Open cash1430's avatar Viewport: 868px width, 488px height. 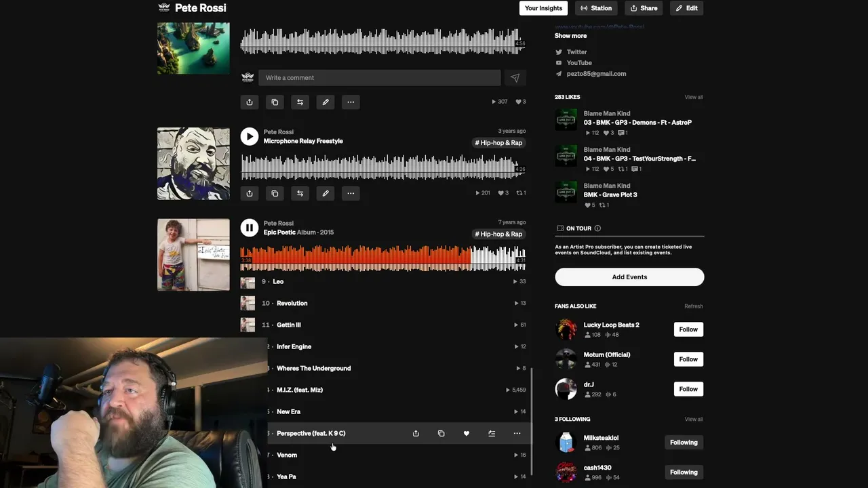point(566,472)
